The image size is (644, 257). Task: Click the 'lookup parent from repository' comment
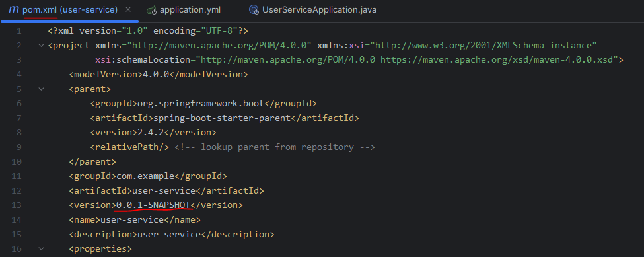[x=275, y=147]
